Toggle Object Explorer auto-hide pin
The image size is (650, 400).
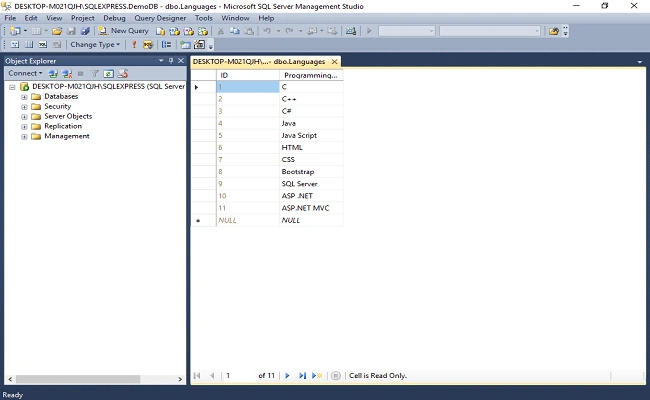(x=171, y=61)
